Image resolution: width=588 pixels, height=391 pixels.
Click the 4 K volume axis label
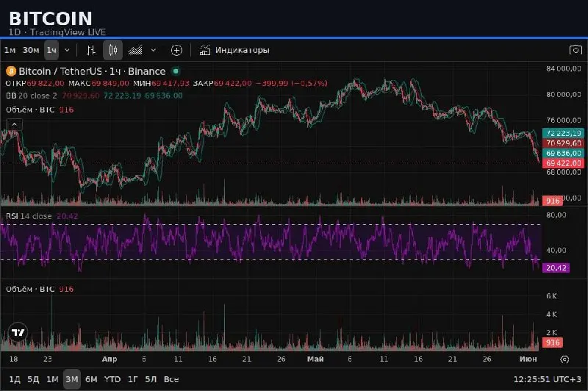(552, 314)
